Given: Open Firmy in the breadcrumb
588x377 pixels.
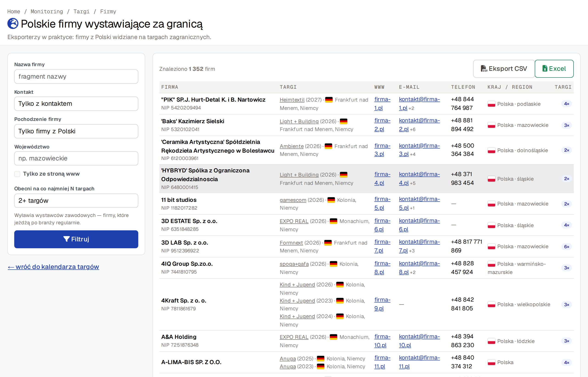Looking at the screenshot, I should pos(108,11).
